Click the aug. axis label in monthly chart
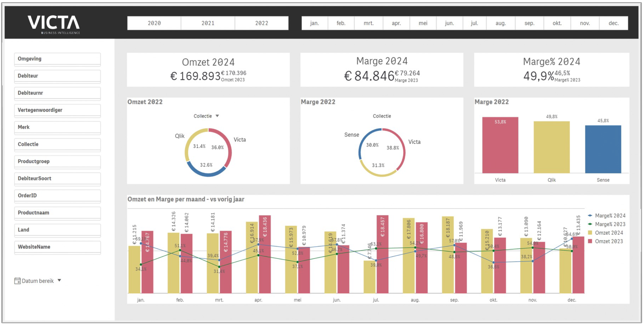The height and width of the screenshot is (326, 644). (415, 300)
